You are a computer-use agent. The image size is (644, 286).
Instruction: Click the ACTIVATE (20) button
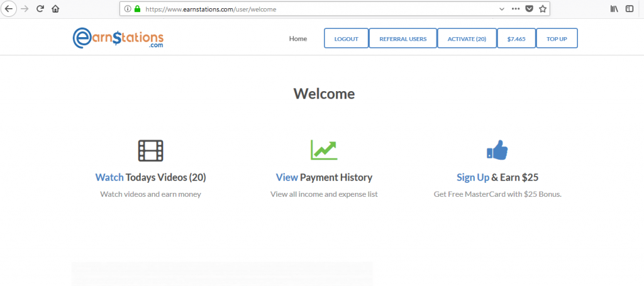pos(467,39)
